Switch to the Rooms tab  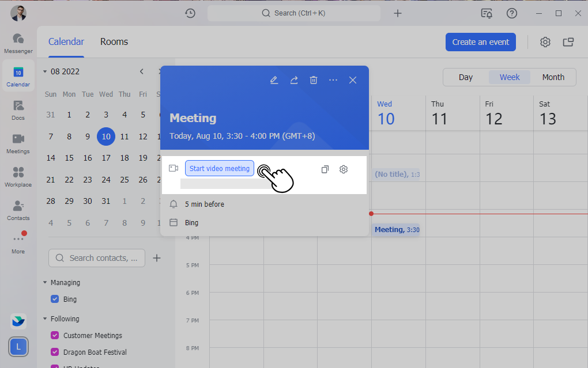tap(114, 41)
